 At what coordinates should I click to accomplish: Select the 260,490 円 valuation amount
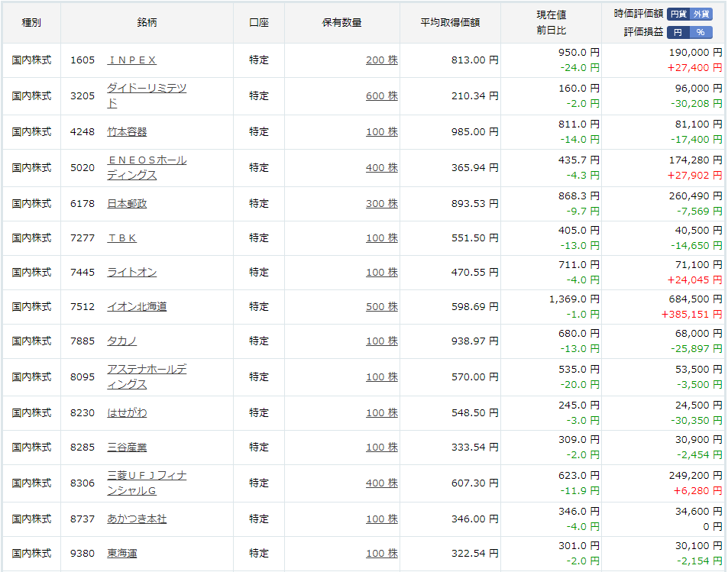(695, 196)
